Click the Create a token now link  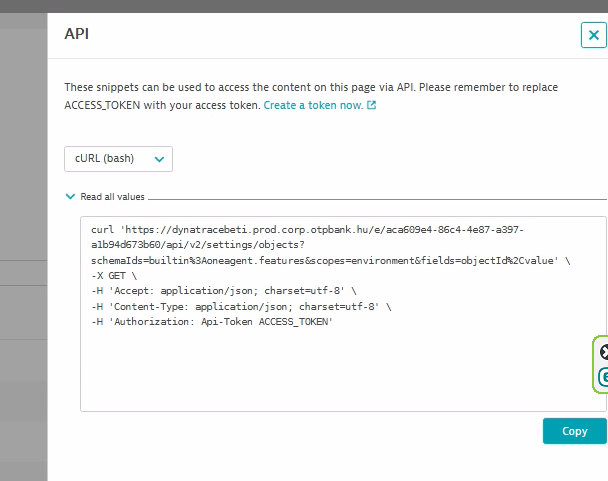[x=313, y=105]
